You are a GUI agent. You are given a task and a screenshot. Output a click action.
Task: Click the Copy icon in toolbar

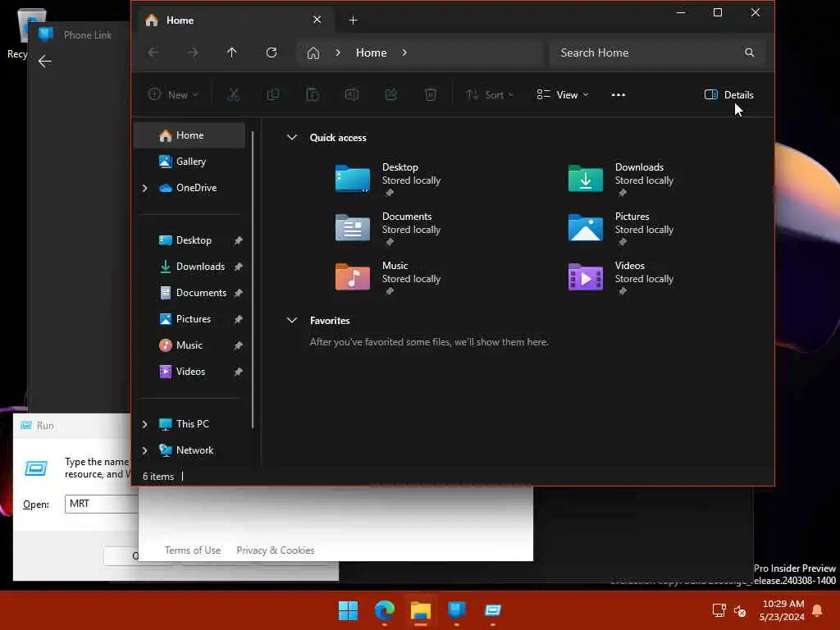[x=273, y=95]
